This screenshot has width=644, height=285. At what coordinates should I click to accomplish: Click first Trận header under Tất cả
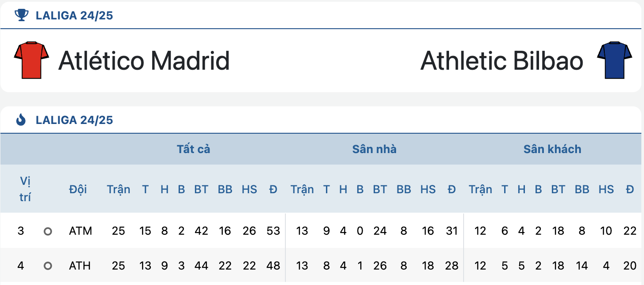coord(118,189)
